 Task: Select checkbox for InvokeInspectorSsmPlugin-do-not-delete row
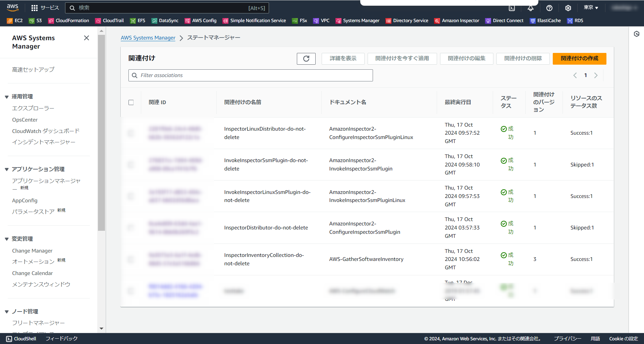[x=131, y=164]
